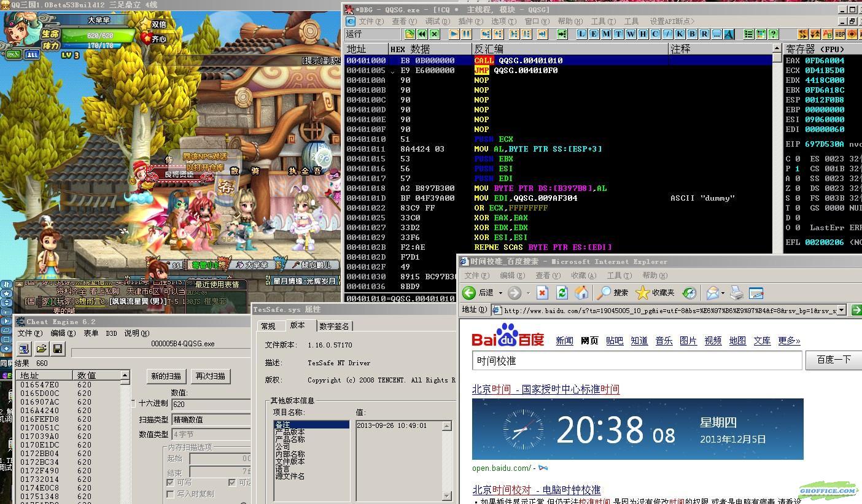Image resolution: width=862 pixels, height=504 pixels.
Task: Open Handles window H button
Action: [643, 34]
